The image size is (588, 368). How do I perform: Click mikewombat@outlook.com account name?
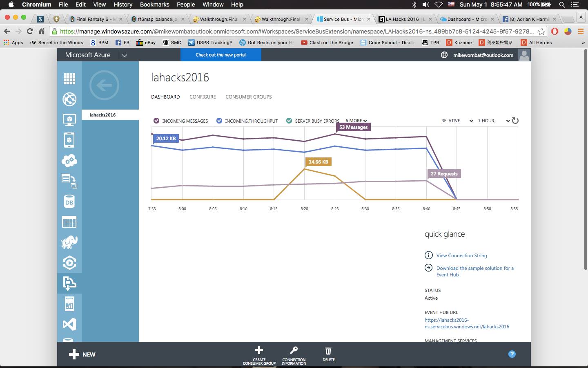click(x=483, y=55)
